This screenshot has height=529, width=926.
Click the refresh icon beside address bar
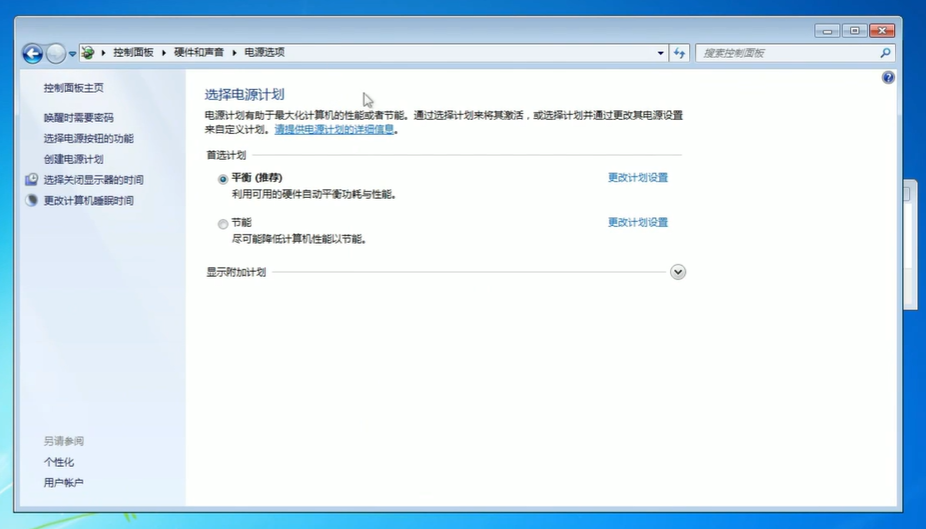680,53
